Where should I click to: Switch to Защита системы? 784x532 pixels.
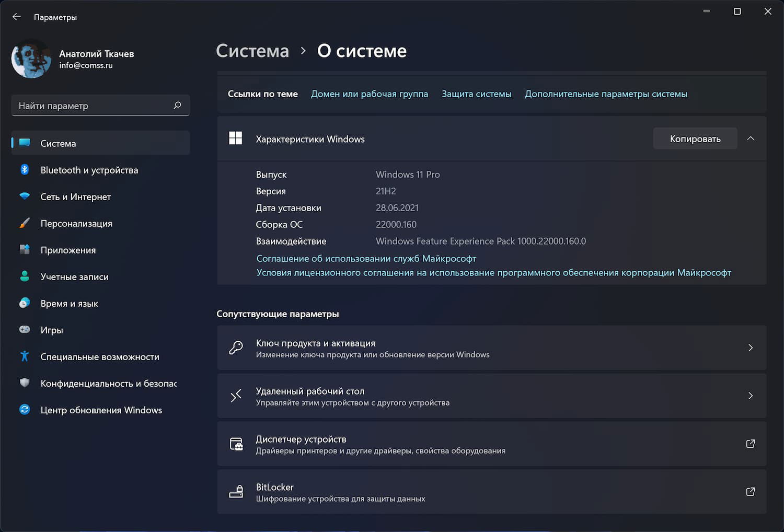(476, 94)
